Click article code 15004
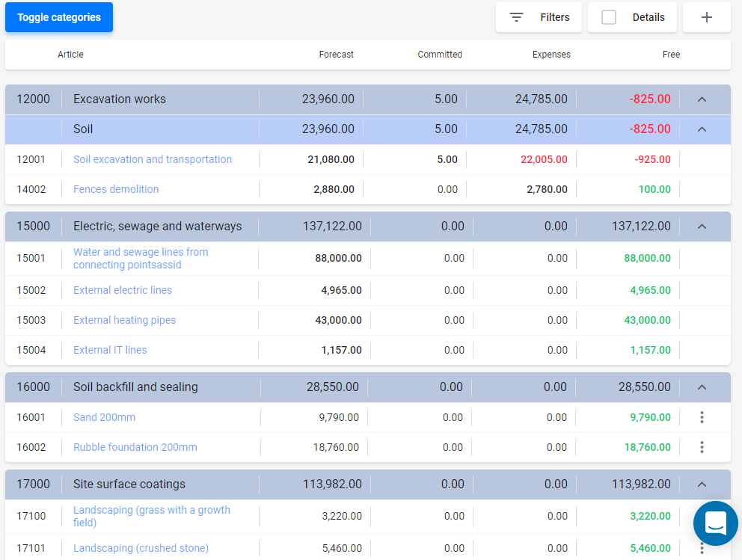742x560 pixels. point(31,350)
